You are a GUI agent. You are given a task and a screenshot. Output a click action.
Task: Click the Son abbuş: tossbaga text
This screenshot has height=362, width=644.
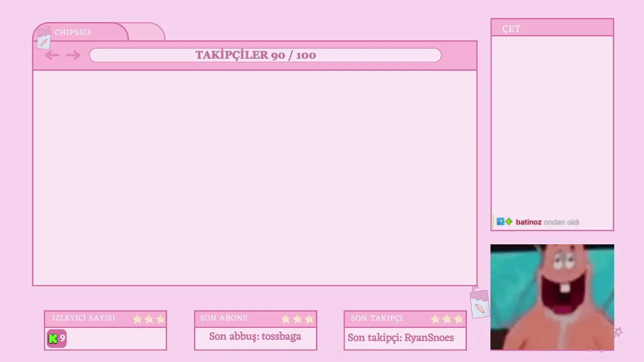[255, 336]
